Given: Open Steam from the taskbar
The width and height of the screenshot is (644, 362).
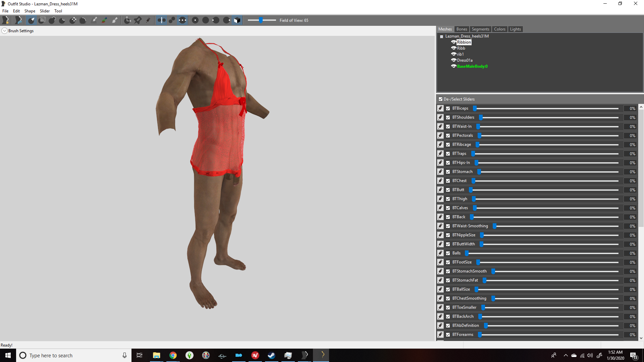Looking at the screenshot, I should 271,355.
